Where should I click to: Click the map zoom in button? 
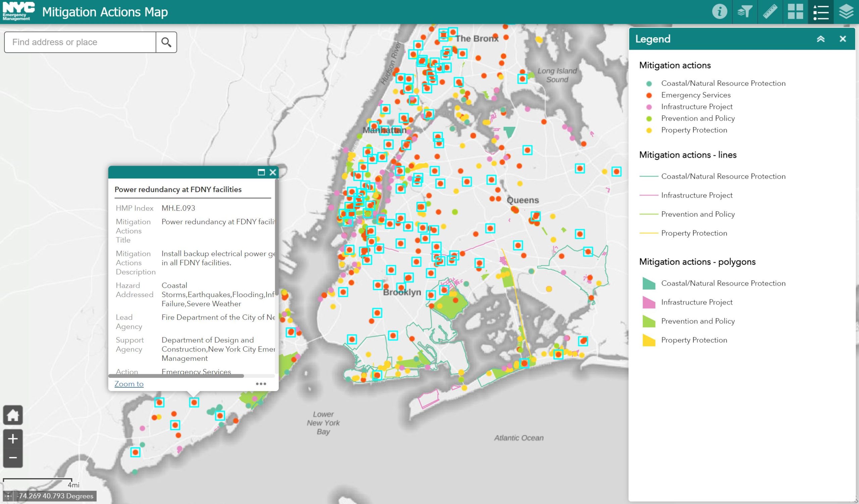(13, 439)
